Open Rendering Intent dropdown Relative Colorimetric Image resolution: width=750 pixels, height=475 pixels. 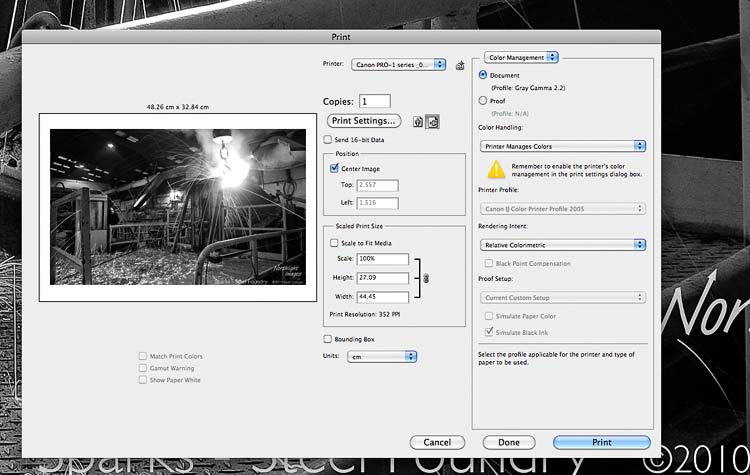562,245
